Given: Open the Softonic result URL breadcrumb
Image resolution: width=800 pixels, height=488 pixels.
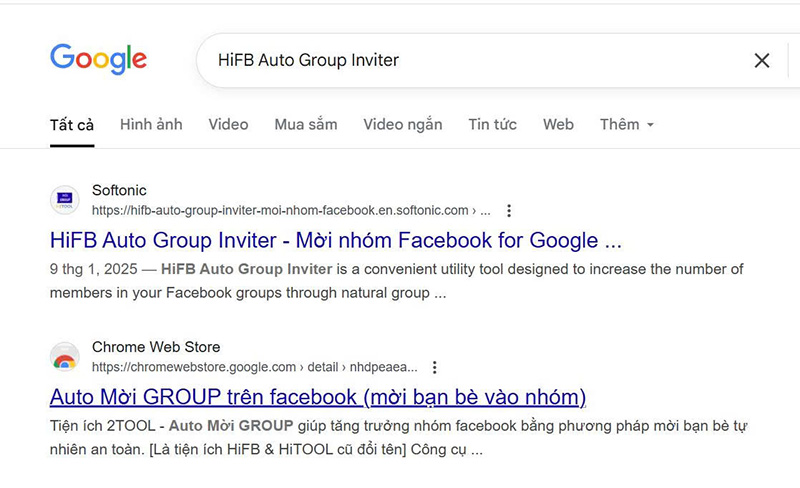Looking at the screenshot, I should point(291,210).
